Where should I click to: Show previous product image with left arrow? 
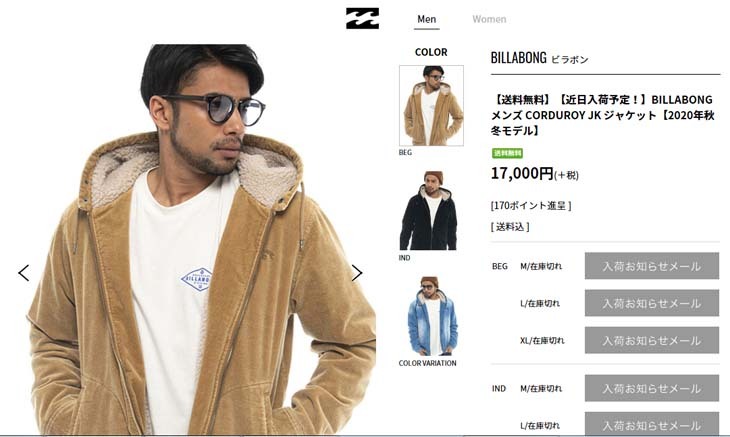(x=24, y=273)
